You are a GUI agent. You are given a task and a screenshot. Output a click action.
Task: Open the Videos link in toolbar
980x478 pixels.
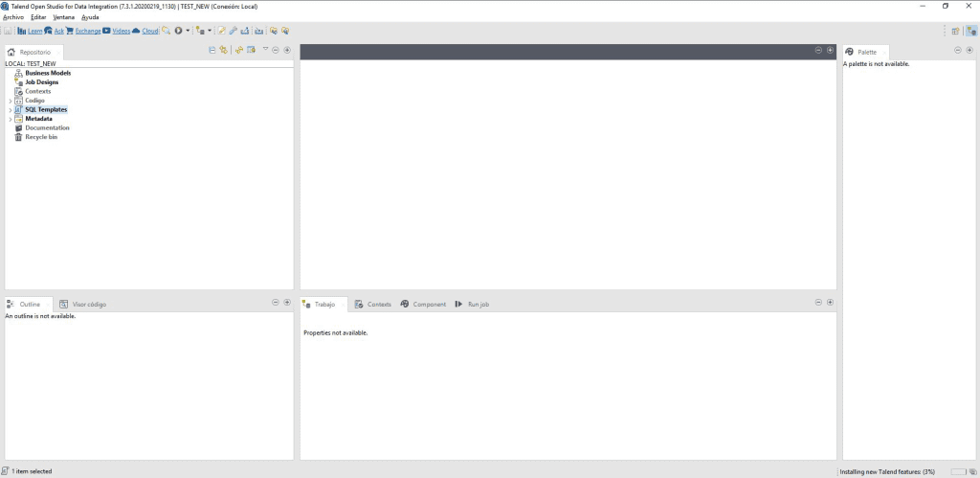(122, 31)
